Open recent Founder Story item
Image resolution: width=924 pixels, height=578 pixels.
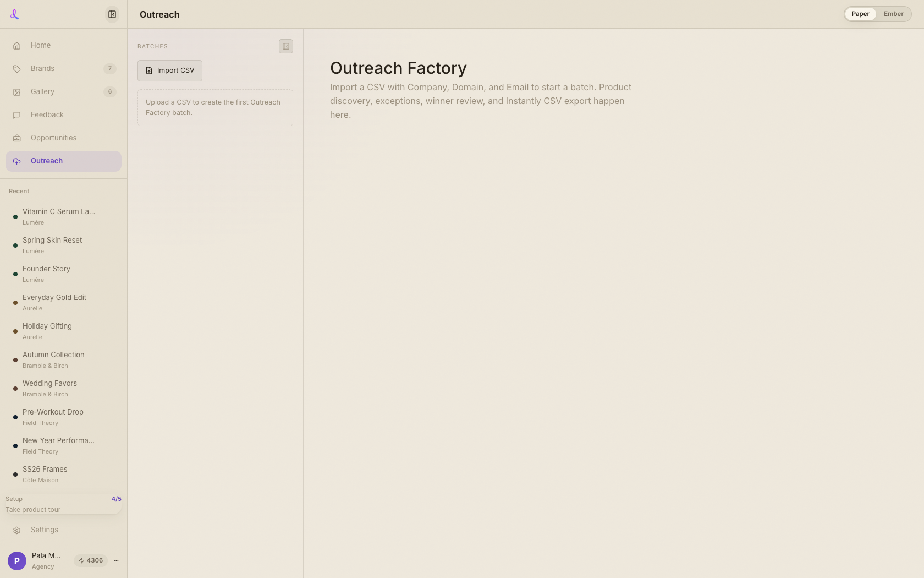coord(63,274)
